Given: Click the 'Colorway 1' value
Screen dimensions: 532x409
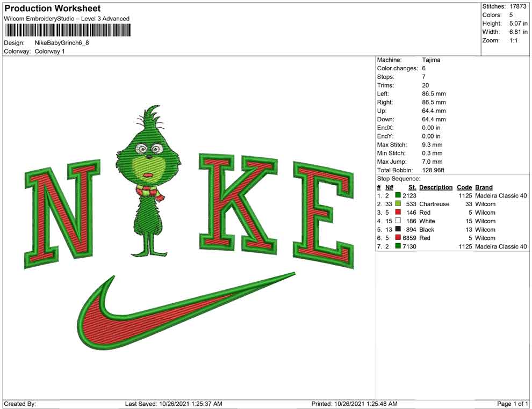Looking at the screenshot, I should (x=49, y=51).
